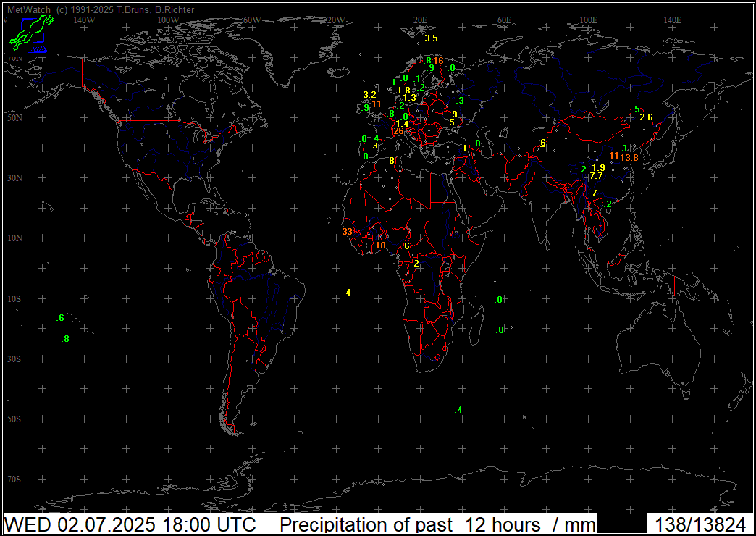Image resolution: width=756 pixels, height=536 pixels.
Task: Click the '140E' longitude label
Action: coord(673,20)
